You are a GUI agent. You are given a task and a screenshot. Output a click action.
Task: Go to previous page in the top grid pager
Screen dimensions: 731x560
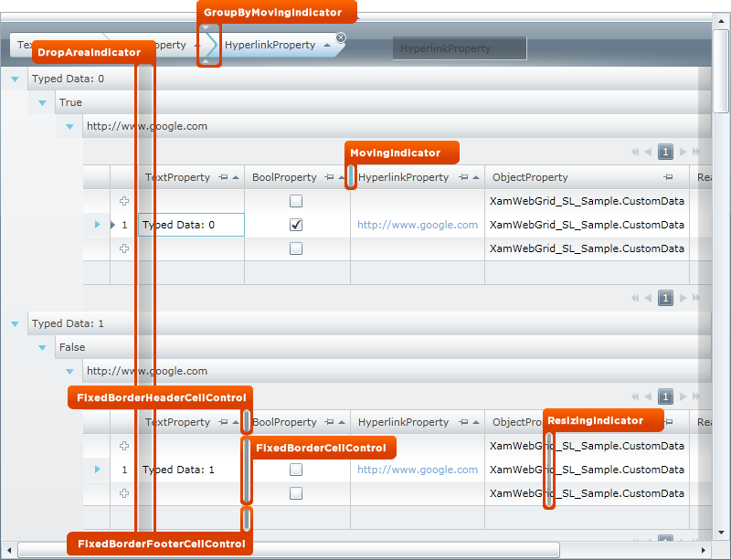coord(648,153)
